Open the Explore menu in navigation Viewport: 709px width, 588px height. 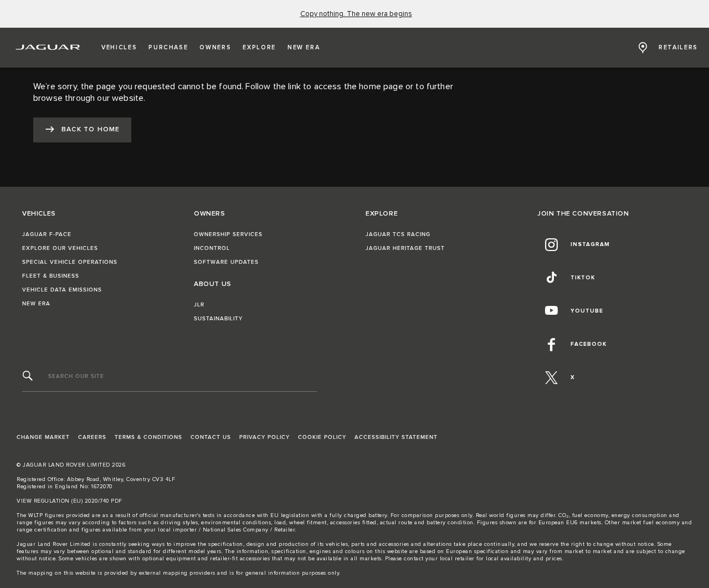point(259,48)
